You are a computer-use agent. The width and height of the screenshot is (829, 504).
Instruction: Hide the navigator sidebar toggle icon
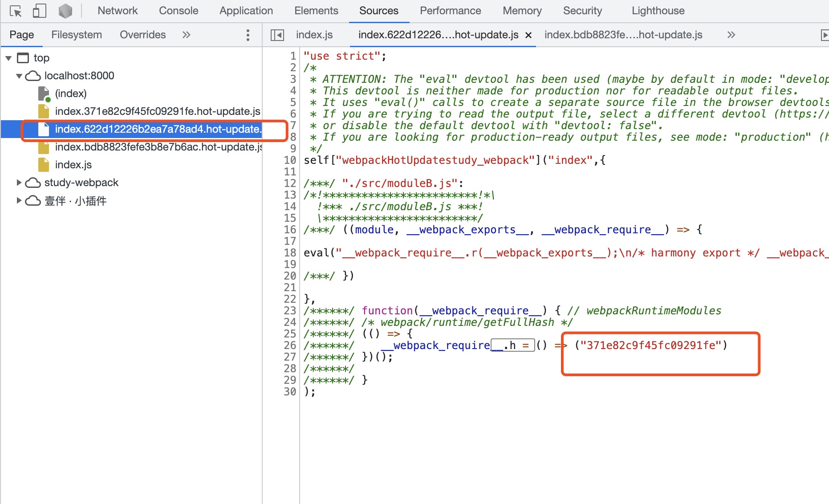pyautogui.click(x=277, y=35)
